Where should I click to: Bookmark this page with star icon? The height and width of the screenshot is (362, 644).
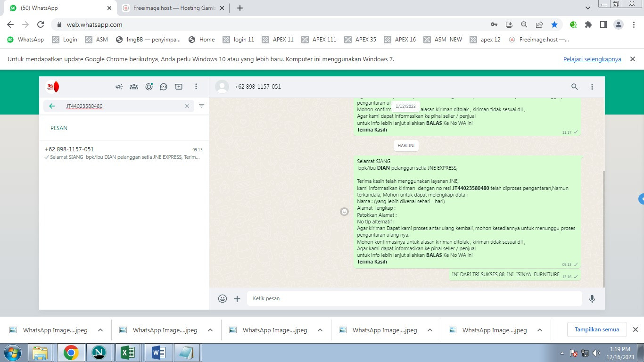554,25
